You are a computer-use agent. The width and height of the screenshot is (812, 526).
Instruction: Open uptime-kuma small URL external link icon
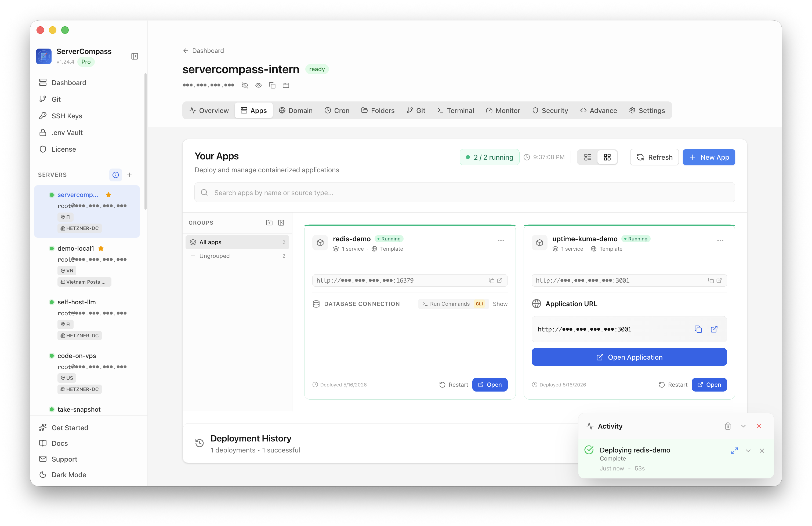point(719,280)
